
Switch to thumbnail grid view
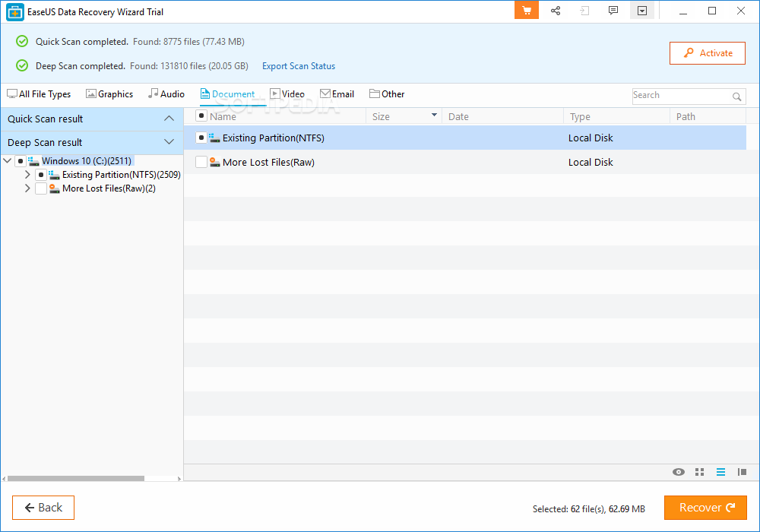[699, 472]
